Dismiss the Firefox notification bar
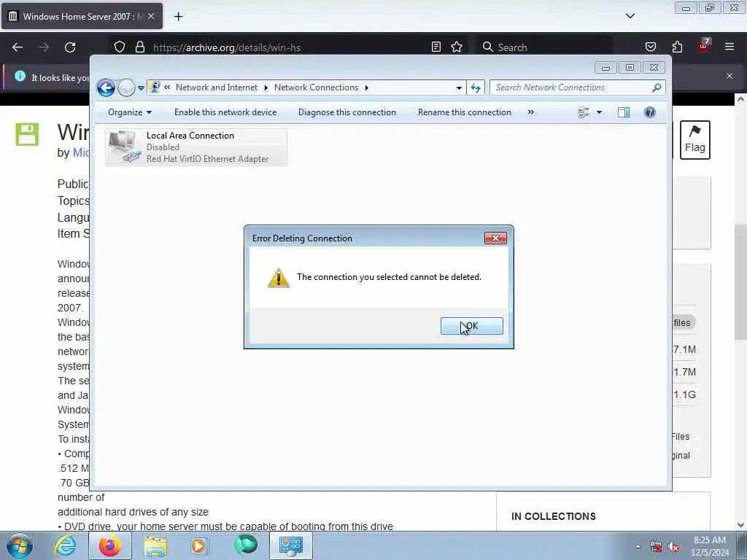 729,76
